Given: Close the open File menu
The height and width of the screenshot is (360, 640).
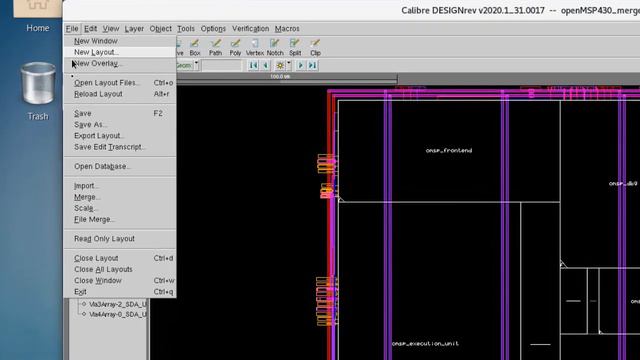Looking at the screenshot, I should (x=72, y=29).
